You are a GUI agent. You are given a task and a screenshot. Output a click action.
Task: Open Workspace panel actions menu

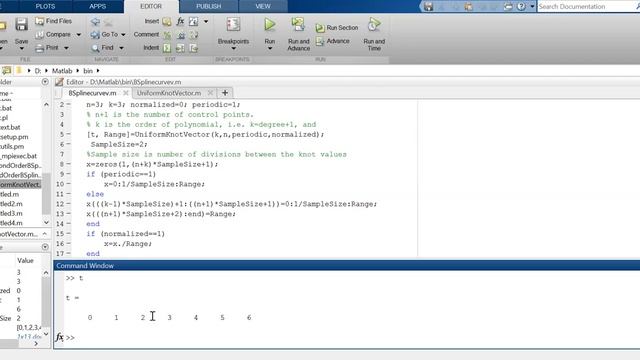pyautogui.click(x=45, y=247)
